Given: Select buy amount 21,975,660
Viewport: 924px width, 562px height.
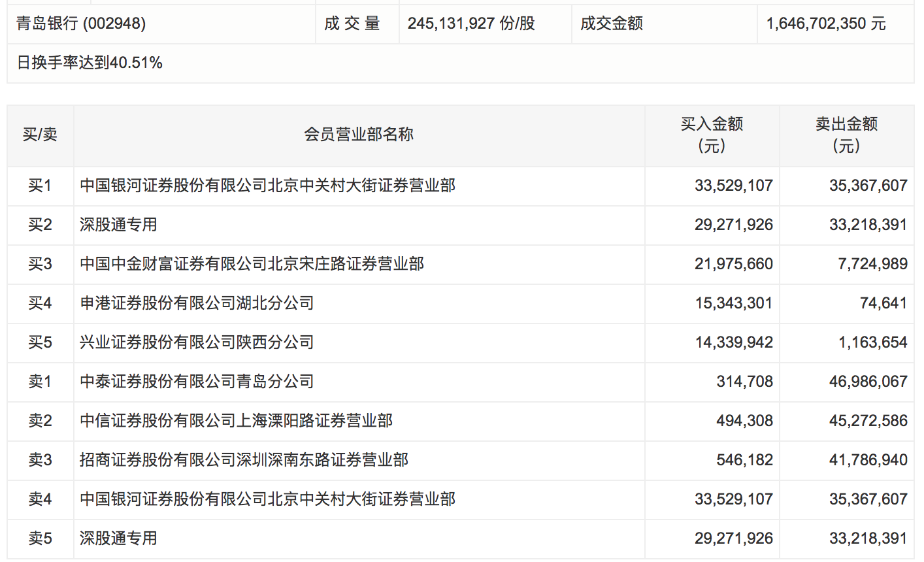Looking at the screenshot, I should coord(734,264).
